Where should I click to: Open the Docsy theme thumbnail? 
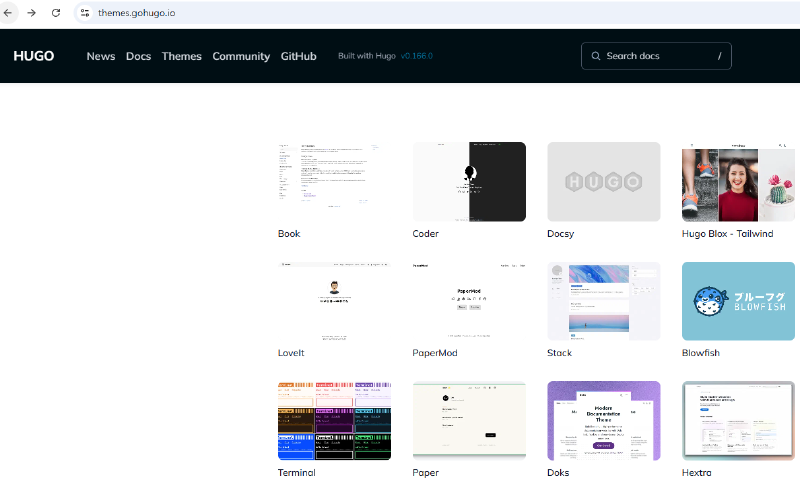pyautogui.click(x=604, y=182)
